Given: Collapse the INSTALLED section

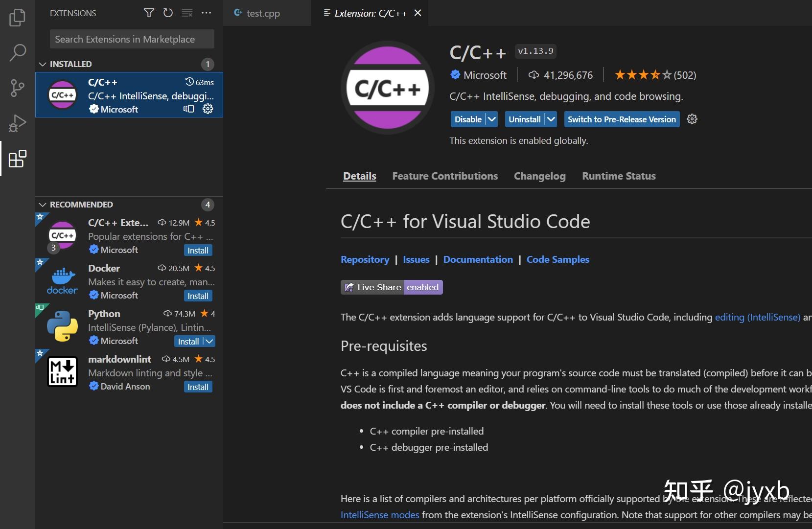Looking at the screenshot, I should click(x=43, y=64).
